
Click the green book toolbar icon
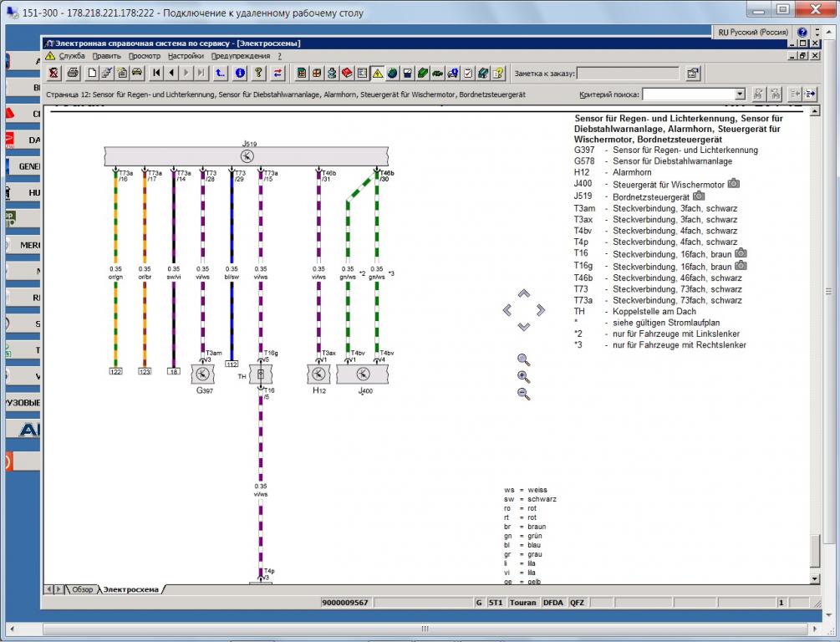point(423,73)
